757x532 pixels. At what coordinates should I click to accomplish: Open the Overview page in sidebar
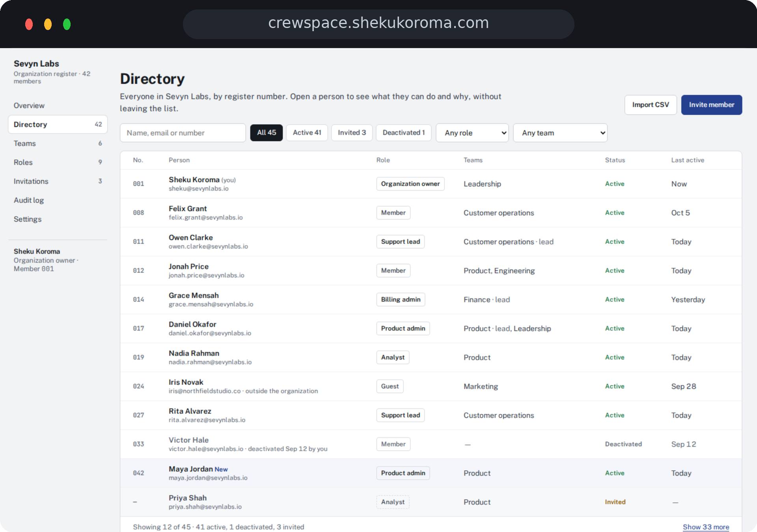coord(58,105)
